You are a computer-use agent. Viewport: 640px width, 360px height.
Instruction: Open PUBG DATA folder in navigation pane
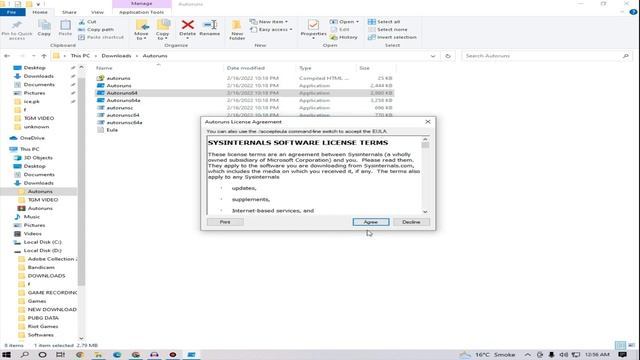[x=43, y=318]
